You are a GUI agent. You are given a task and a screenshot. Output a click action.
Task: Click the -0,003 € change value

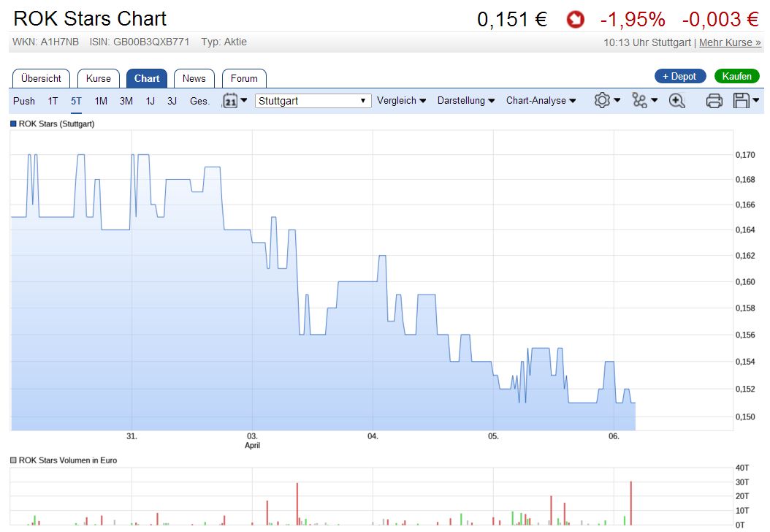(x=720, y=20)
